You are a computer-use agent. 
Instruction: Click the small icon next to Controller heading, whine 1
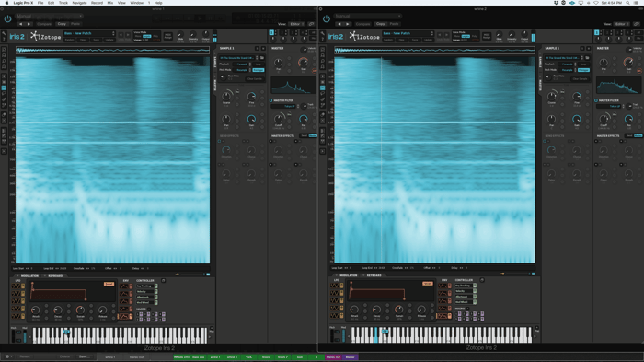(x=163, y=281)
